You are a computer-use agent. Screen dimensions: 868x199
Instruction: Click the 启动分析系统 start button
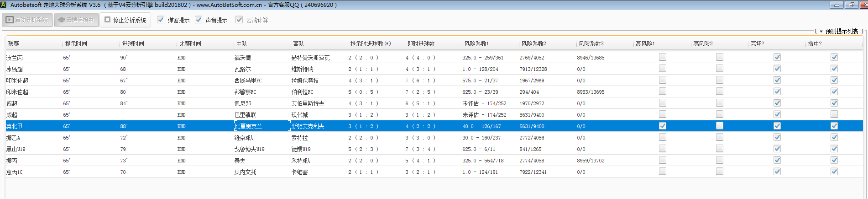pyautogui.click(x=27, y=20)
